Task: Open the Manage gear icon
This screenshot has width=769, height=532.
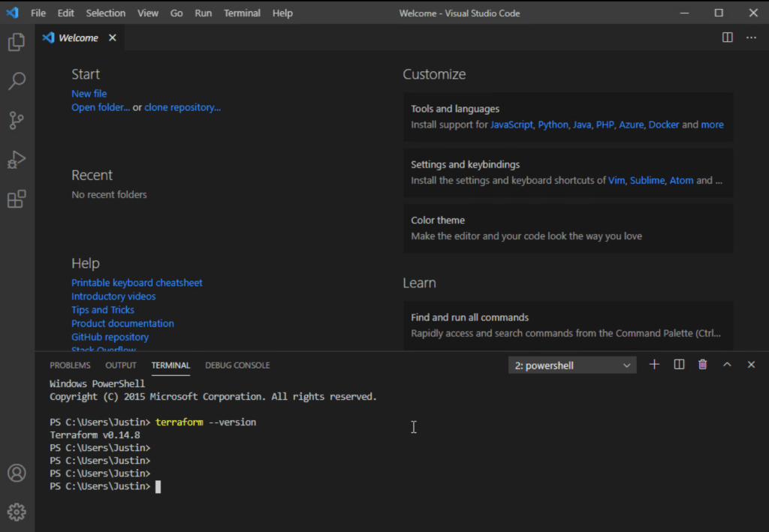Action: click(x=17, y=512)
